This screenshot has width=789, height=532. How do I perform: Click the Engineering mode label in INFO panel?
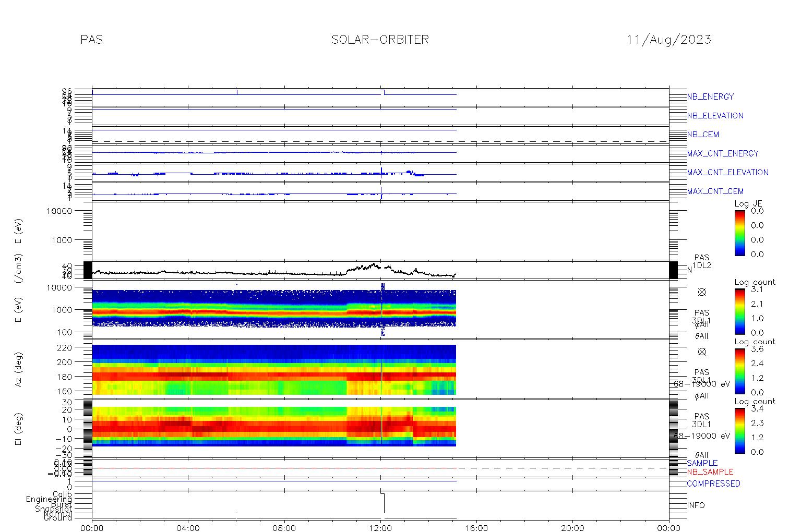point(50,500)
